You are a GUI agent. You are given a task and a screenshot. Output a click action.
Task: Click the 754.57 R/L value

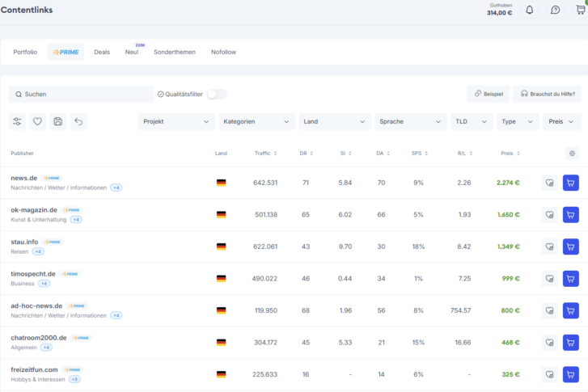point(460,310)
